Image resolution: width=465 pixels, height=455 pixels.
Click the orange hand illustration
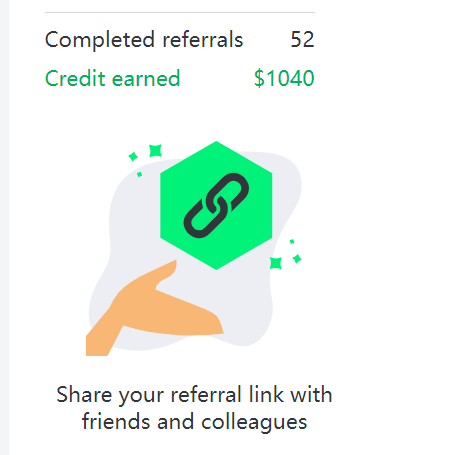point(155,308)
